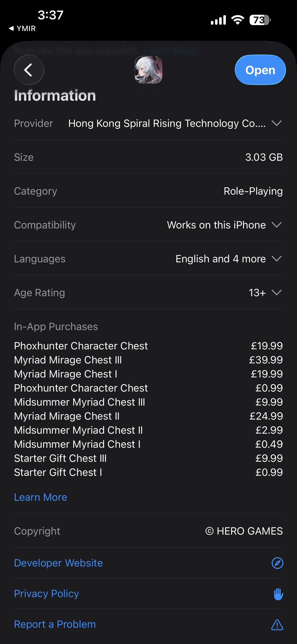This screenshot has height=644, width=297.
Task: Tap the Myriad Mirage Chest III purchase row
Action: tap(148, 360)
